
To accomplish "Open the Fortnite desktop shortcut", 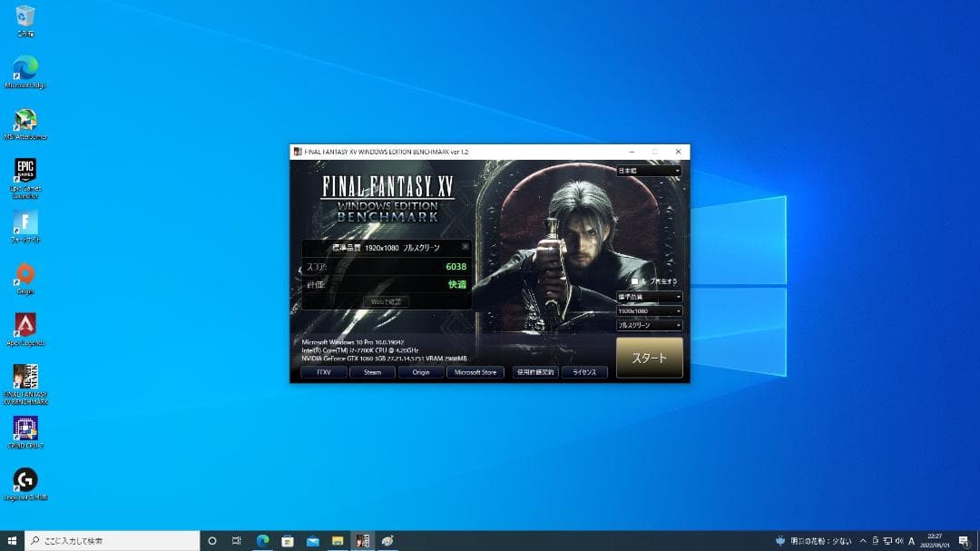I will [x=25, y=224].
